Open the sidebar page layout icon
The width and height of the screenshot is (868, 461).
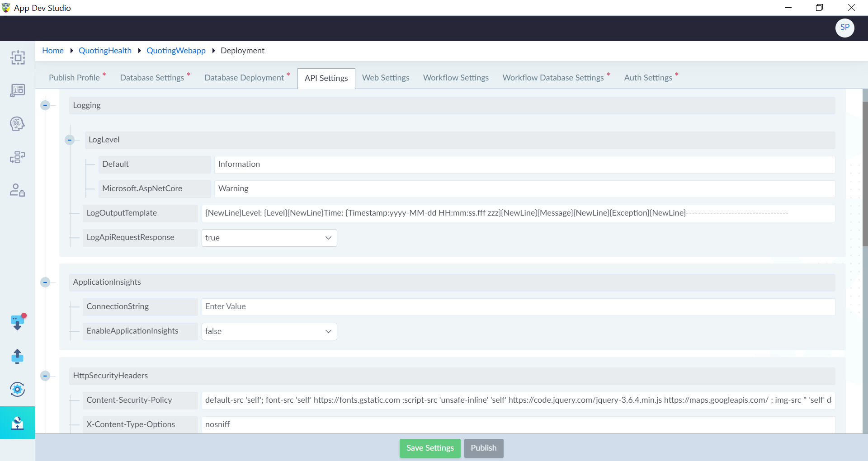click(x=18, y=90)
